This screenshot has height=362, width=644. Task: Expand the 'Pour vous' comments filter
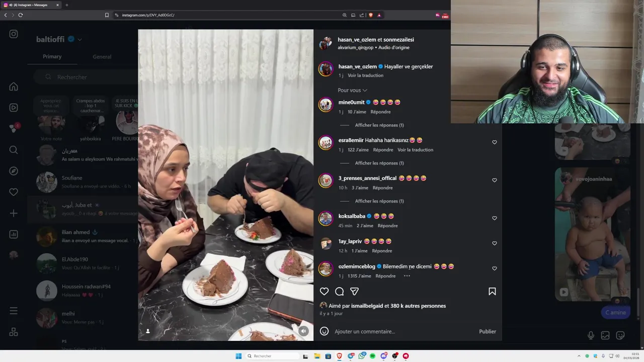352,90
